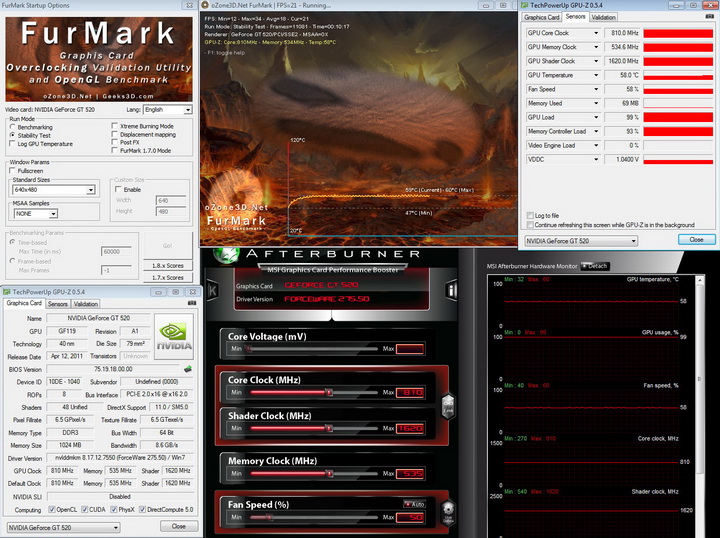Select Frame-based benchmarking option
Screen dimensions: 720x538
(12, 261)
